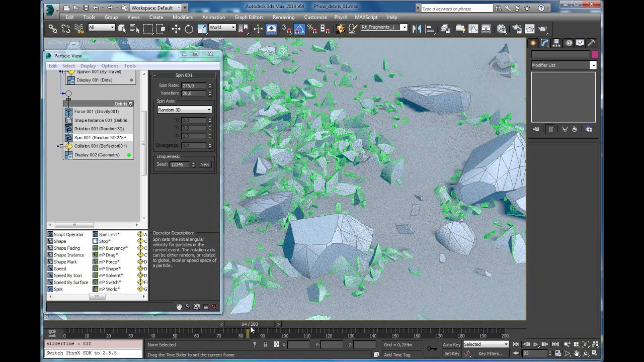Toggle Display 002 (Geometry) green dot
The width and height of the screenshot is (644, 362).
(x=129, y=155)
